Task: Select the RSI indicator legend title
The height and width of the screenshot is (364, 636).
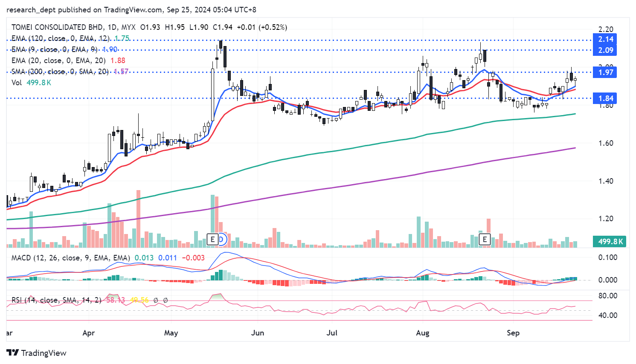Action: pyautogui.click(x=56, y=300)
